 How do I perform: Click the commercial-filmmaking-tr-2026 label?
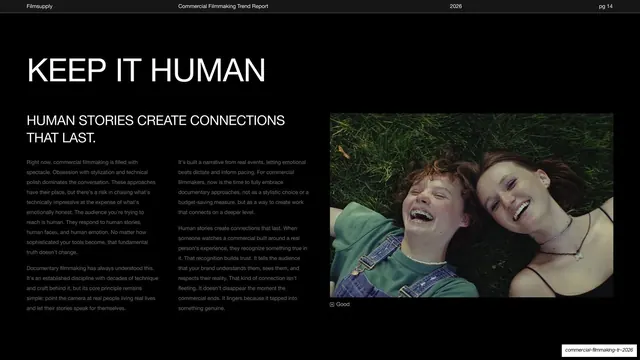click(599, 350)
